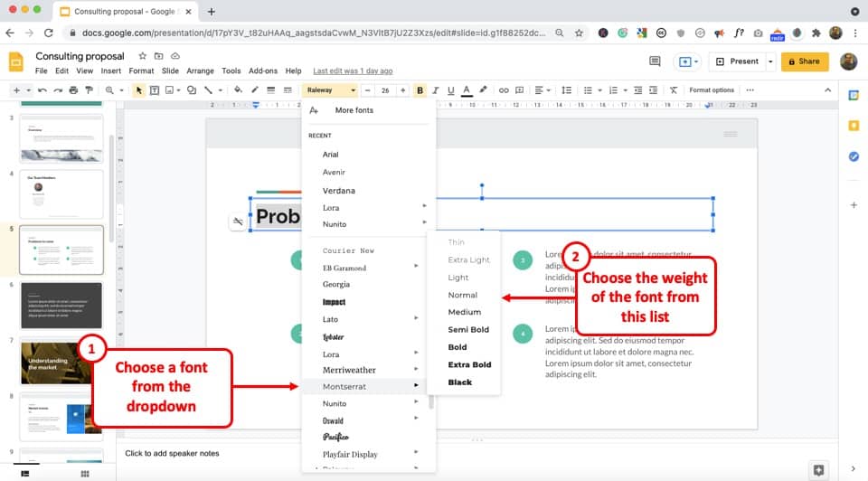Image resolution: width=868 pixels, height=481 pixels.
Task: Open Calendar side panel icon
Action: [854, 95]
